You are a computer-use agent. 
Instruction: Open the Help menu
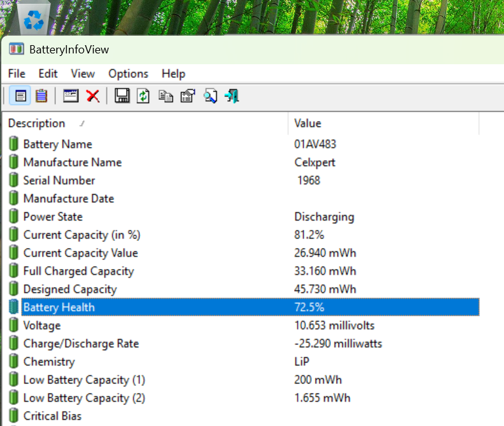pos(173,74)
